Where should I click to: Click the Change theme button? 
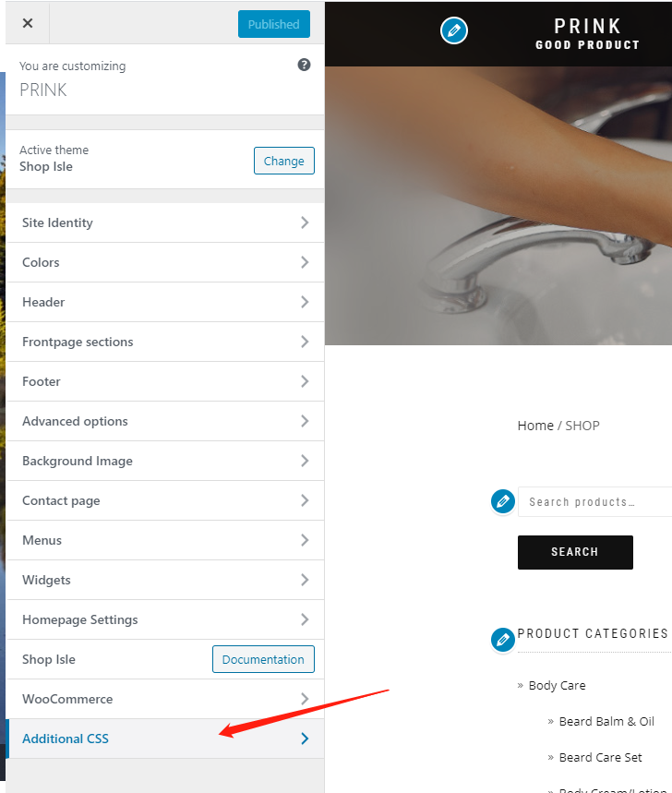pos(284,161)
